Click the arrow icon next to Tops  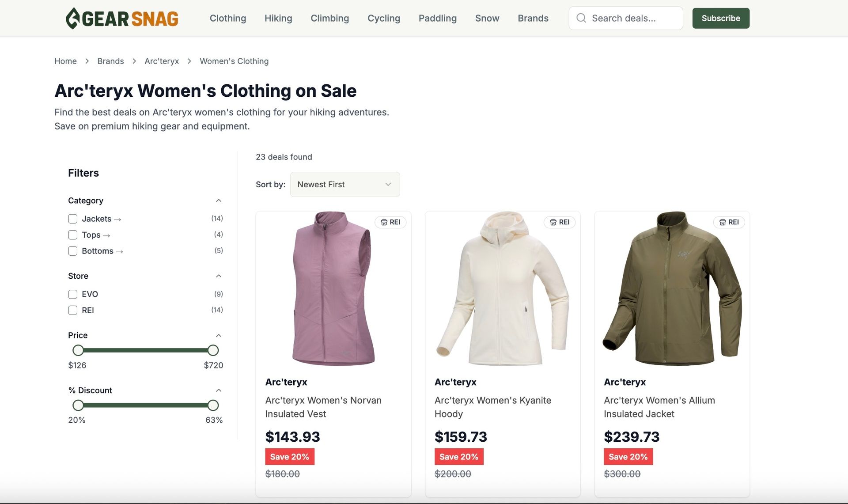106,235
